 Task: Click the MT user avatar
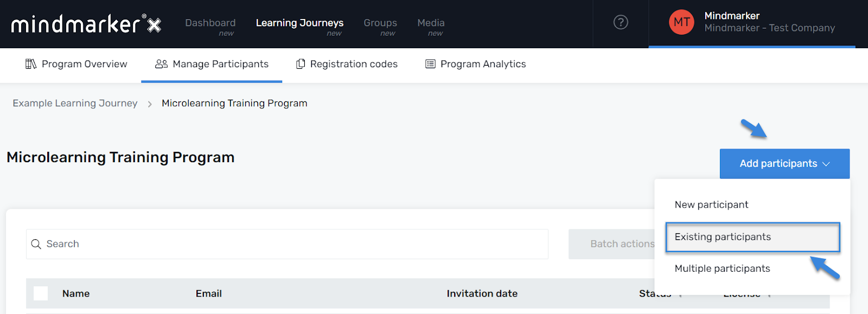click(681, 22)
